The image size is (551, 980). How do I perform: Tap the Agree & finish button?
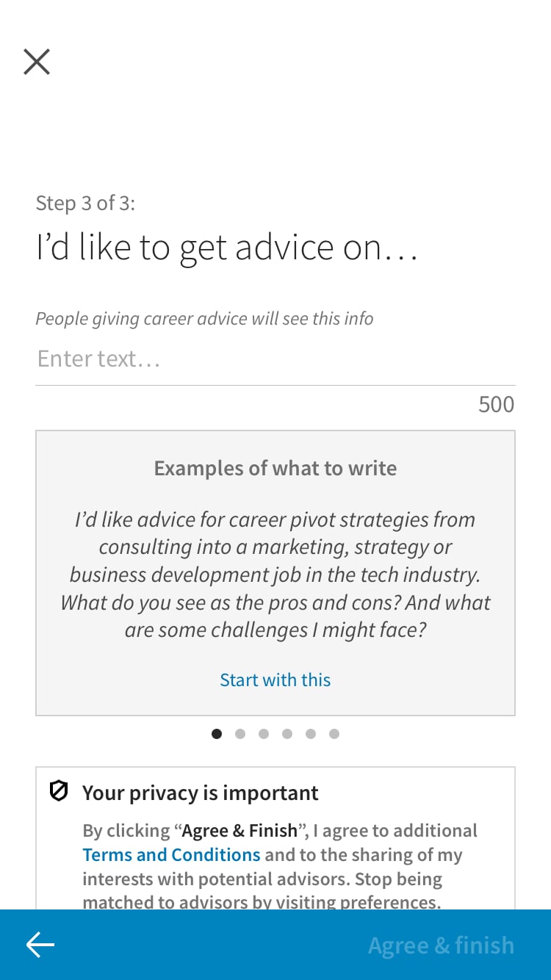point(441,945)
